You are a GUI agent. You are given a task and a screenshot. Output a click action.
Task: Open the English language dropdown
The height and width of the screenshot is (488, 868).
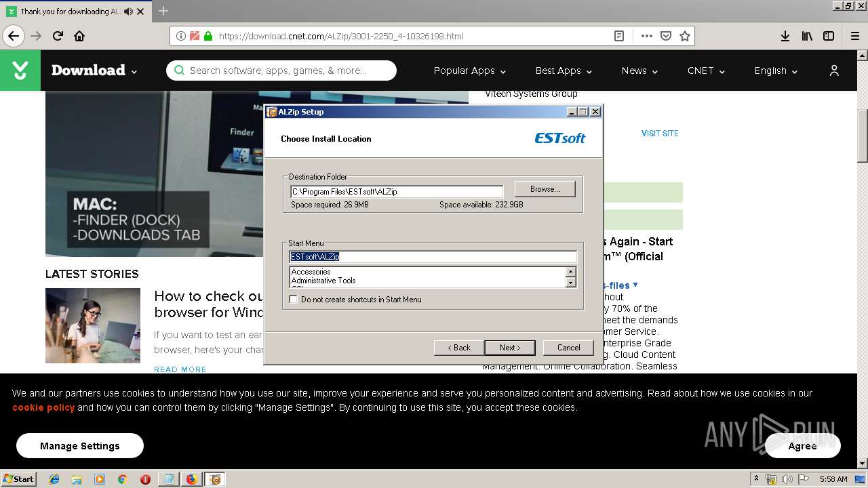[x=776, y=70]
